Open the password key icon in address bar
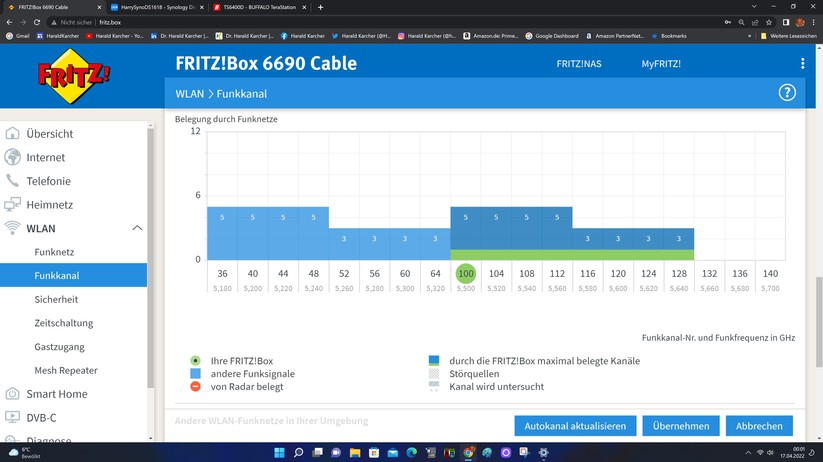Screen dimensions: 823x462 727,22
